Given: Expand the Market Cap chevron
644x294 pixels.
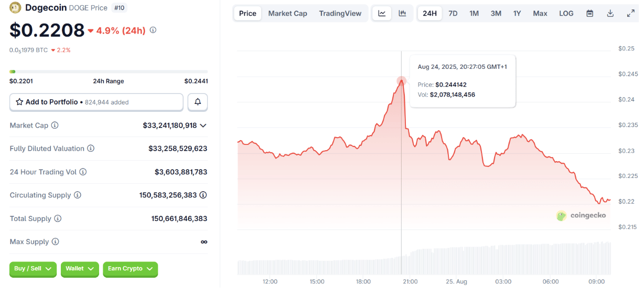Looking at the screenshot, I should coord(203,125).
